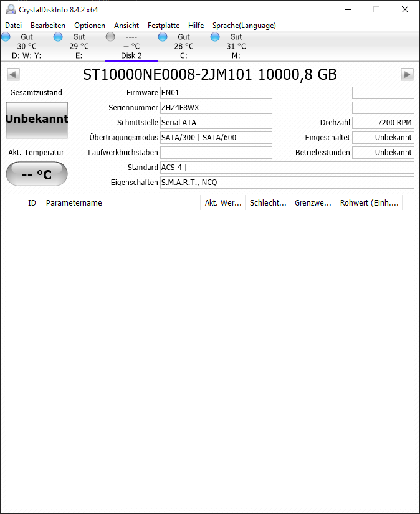Click the Drehzahl field 7200 RPM
Viewport: 420px width, 514px height.
click(x=383, y=123)
